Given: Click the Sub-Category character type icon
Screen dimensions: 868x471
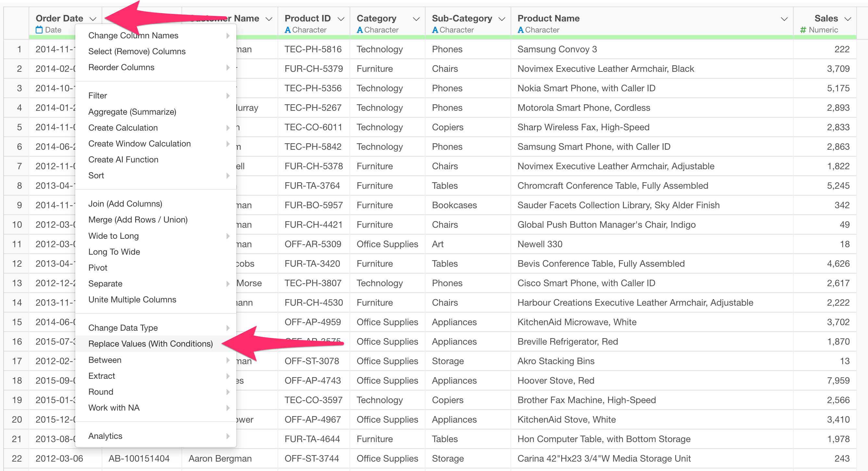Looking at the screenshot, I should (x=435, y=30).
